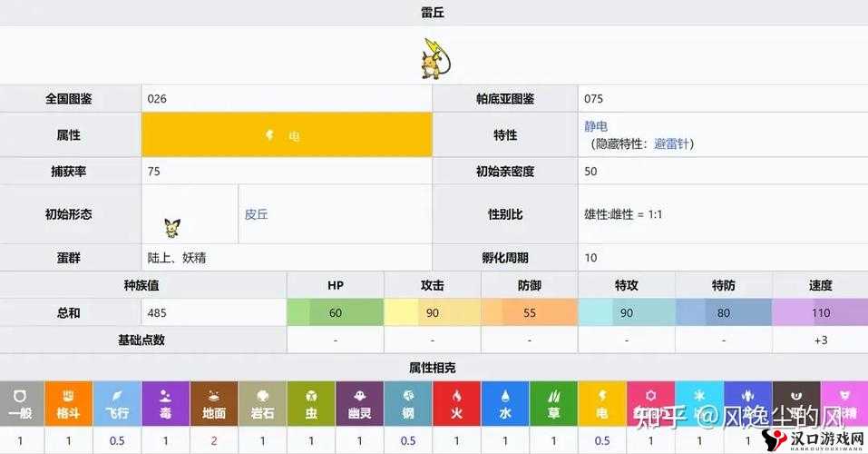The width and height of the screenshot is (868, 454).
Task: Select the 岩石 (Rock) type icon
Action: coord(262,403)
